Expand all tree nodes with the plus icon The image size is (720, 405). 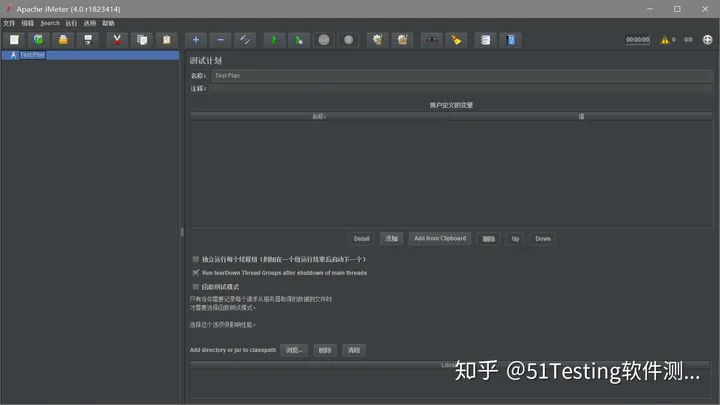196,40
